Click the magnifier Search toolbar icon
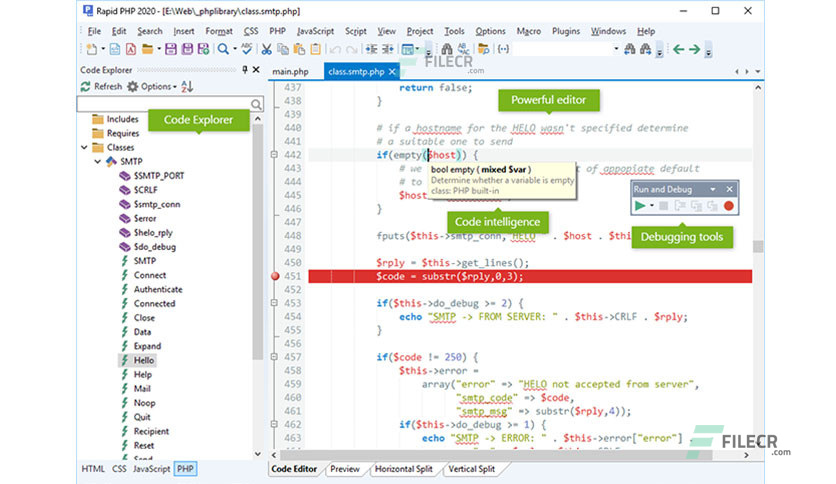 click(x=223, y=50)
